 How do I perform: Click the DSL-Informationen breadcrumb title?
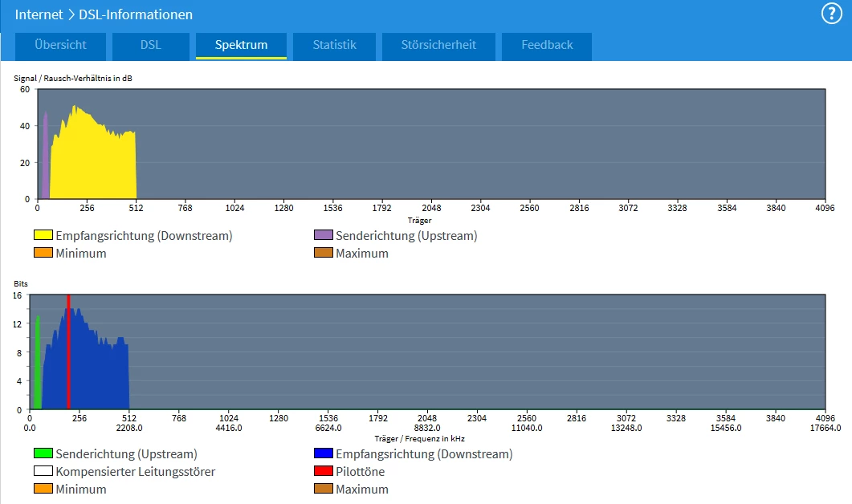[136, 14]
